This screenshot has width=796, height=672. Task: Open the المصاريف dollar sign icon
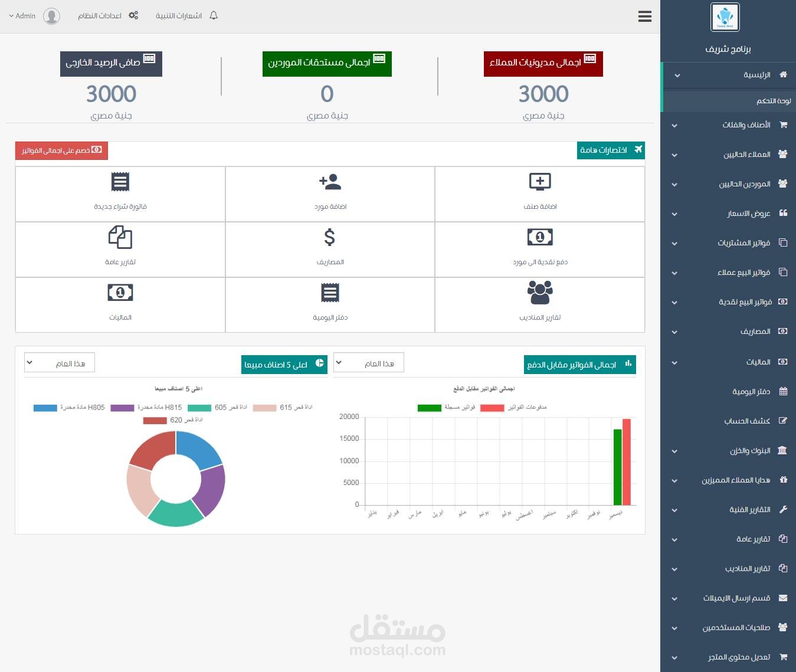coord(330,237)
